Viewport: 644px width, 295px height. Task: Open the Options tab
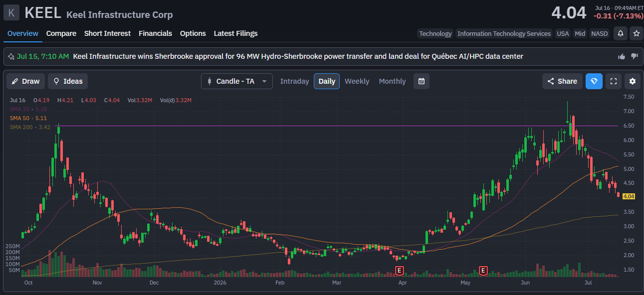(x=193, y=34)
